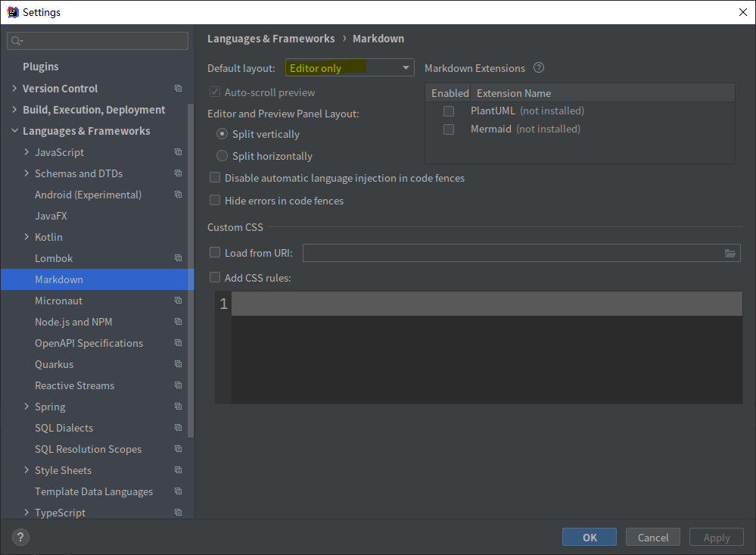Image resolution: width=756 pixels, height=555 pixels.
Task: Collapse the Languages & Frameworks node
Action: point(14,131)
